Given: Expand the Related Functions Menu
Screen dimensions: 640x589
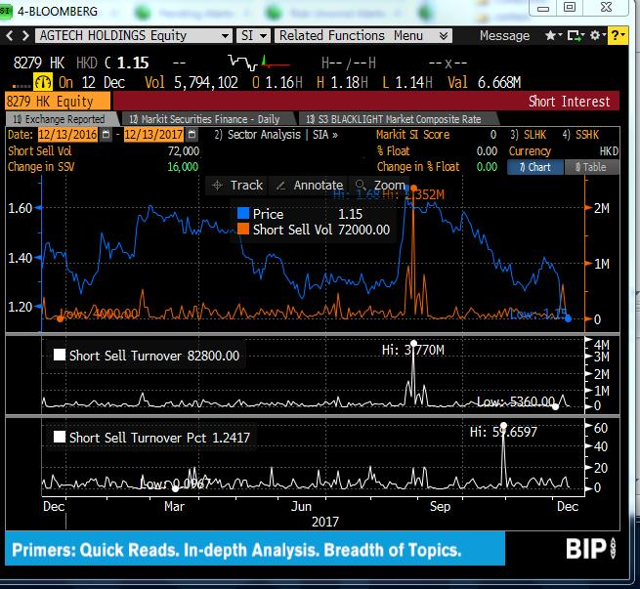Looking at the screenshot, I should pyautogui.click(x=363, y=36).
